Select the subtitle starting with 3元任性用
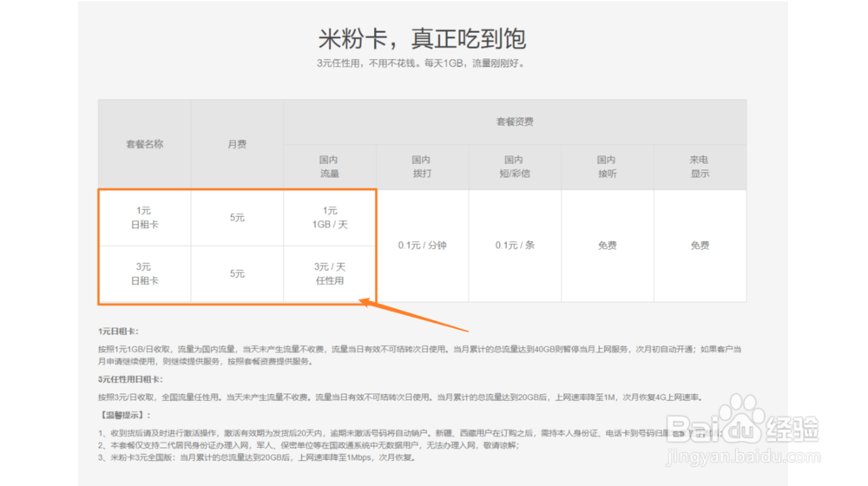 pyautogui.click(x=421, y=63)
